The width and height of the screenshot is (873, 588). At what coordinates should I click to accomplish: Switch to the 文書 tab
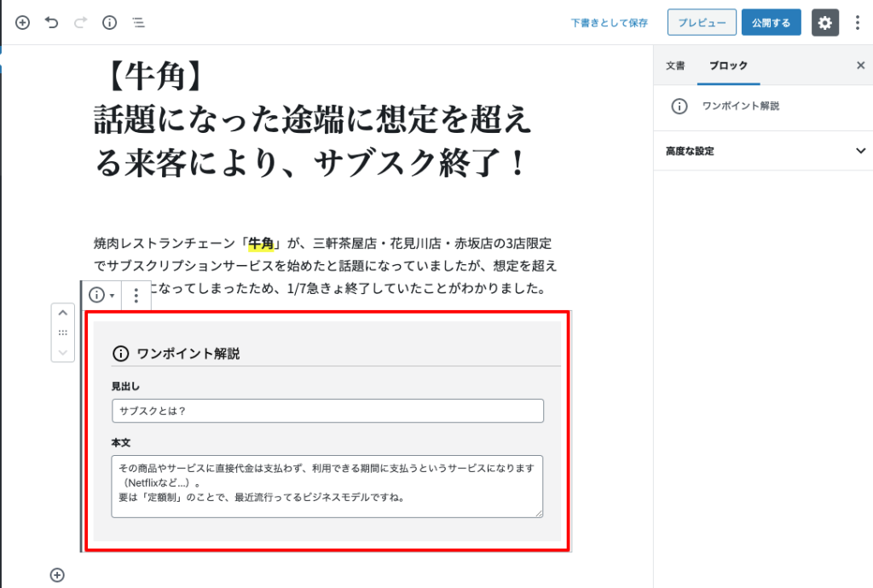click(x=675, y=66)
